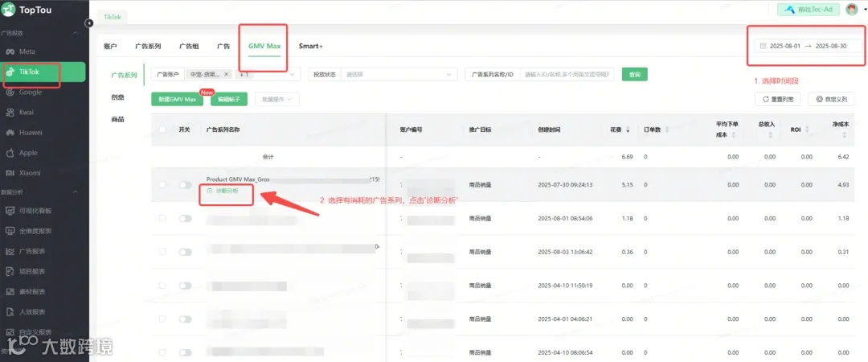Open Huawei in the sidebar
Viewport: 868px width, 362px height.
tap(31, 133)
